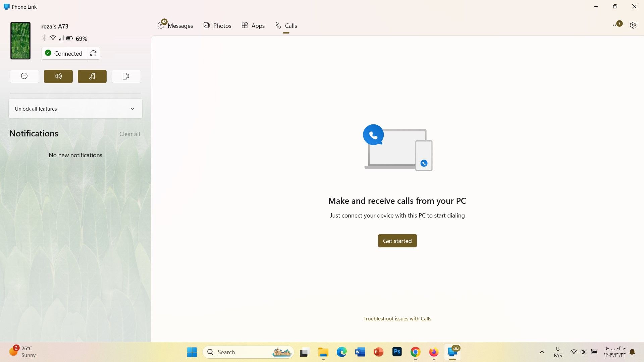
Task: Open the notification bell in taskbar
Action: click(x=632, y=352)
